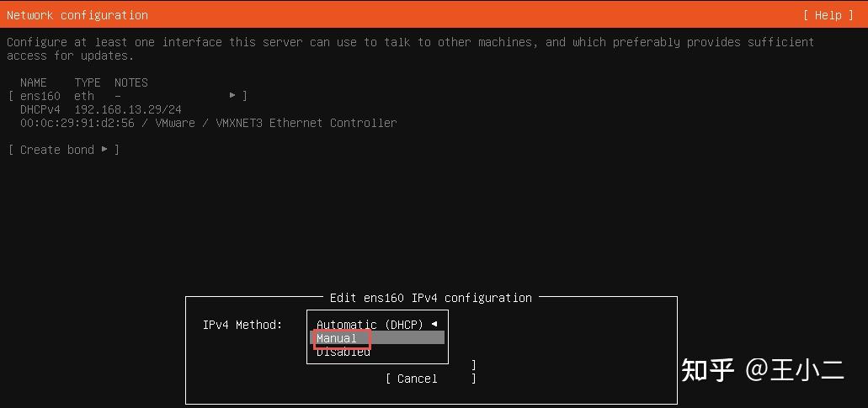Click the VMXNET3 Ethernet Controller MAC line

(x=208, y=123)
